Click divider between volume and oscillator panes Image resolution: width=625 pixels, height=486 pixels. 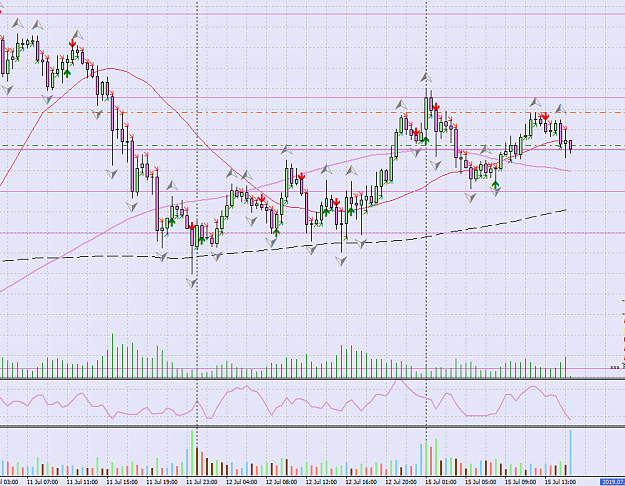pos(312,379)
